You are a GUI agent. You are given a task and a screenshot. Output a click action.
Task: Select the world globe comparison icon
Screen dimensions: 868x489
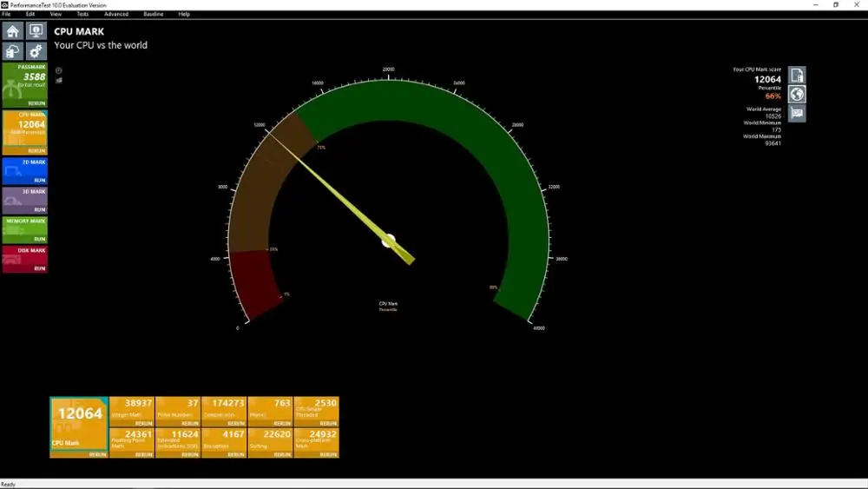click(x=797, y=94)
